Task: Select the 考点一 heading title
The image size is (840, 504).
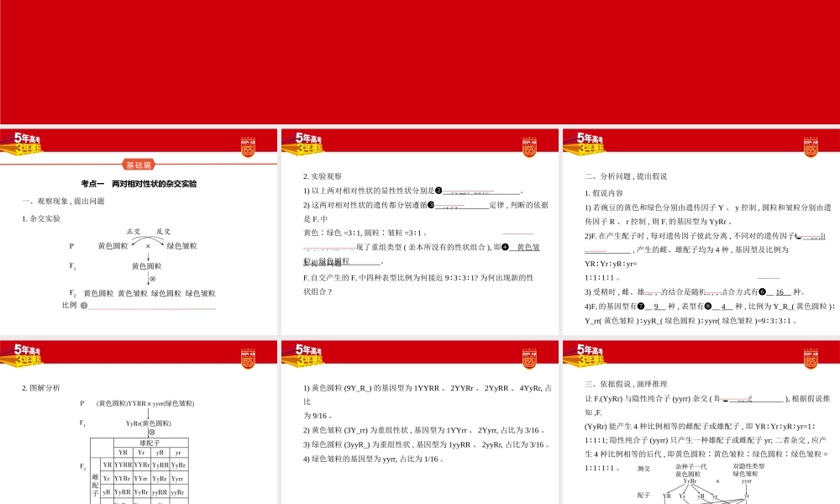Action: 140,184
